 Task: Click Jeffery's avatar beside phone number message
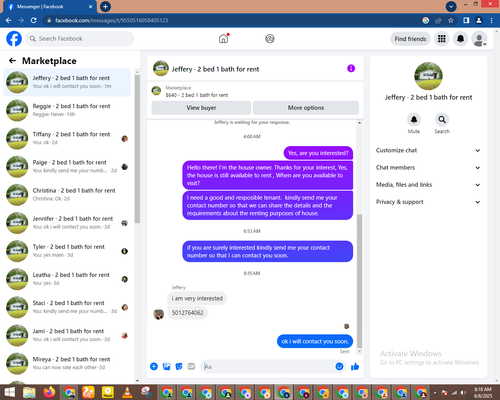click(x=158, y=314)
